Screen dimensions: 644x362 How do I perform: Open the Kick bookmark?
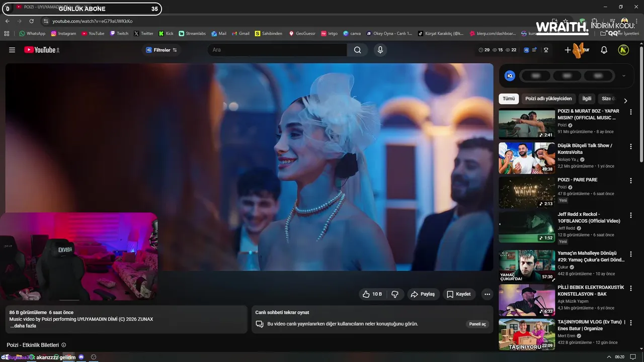pyautogui.click(x=166, y=34)
